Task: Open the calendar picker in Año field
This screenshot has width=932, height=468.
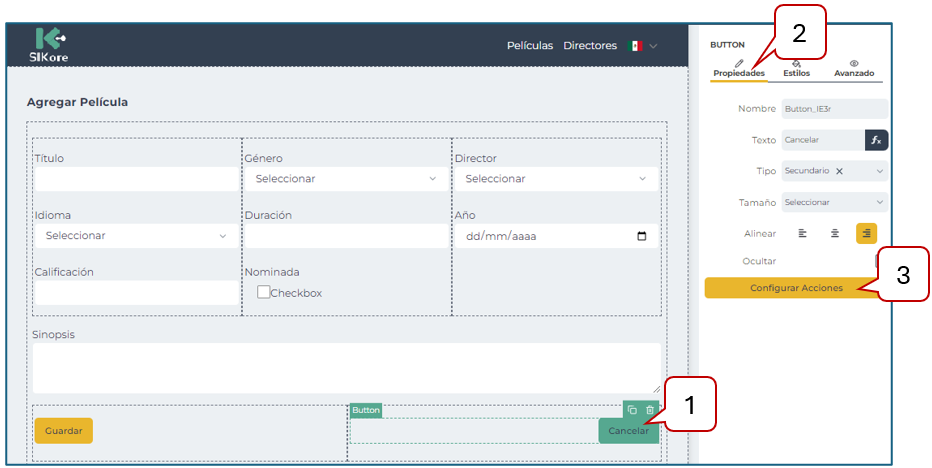Action: 641,237
